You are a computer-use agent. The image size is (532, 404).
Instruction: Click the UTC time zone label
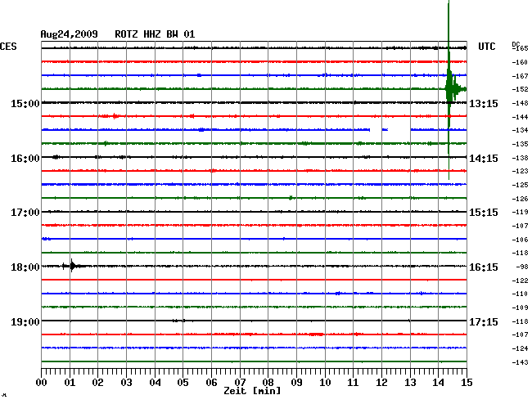(486, 47)
